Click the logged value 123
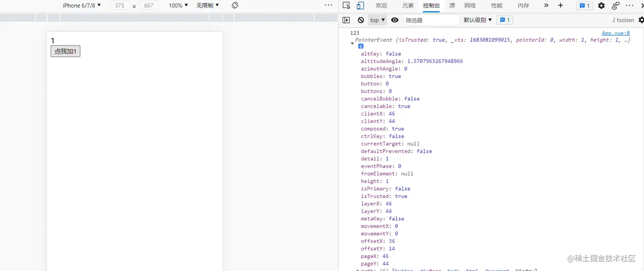The height and width of the screenshot is (271, 644). (x=354, y=33)
